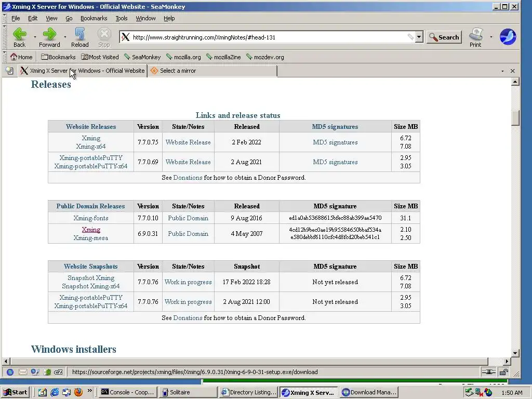Click the Home bookmark icon
This screenshot has width=532, height=399.
[14, 57]
